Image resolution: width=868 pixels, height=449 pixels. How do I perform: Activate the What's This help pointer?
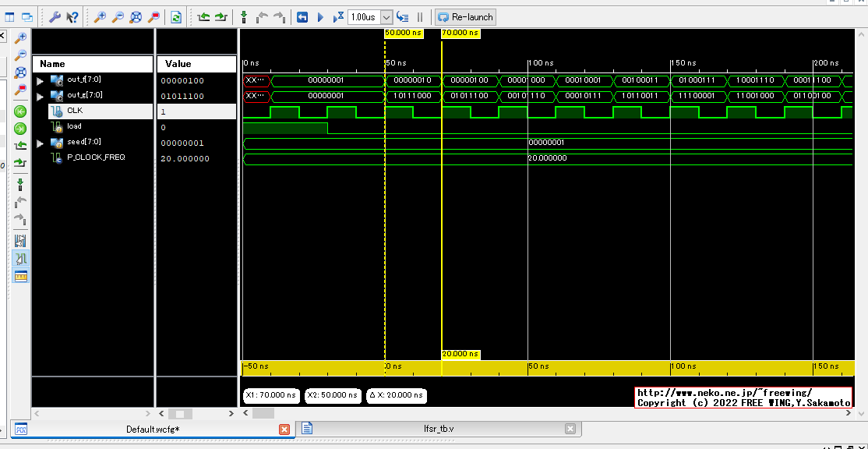72,17
